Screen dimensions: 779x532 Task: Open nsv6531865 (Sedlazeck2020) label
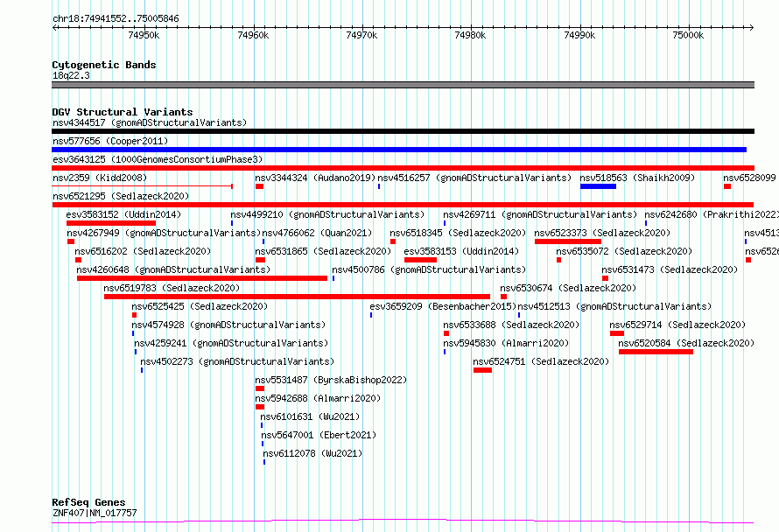pyautogui.click(x=323, y=251)
